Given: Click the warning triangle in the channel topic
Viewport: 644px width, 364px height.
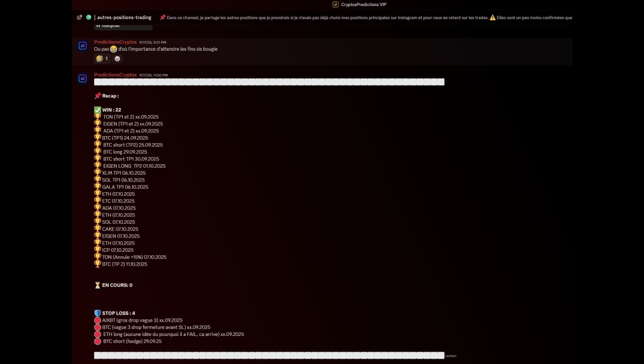Looking at the screenshot, I should [x=493, y=18].
